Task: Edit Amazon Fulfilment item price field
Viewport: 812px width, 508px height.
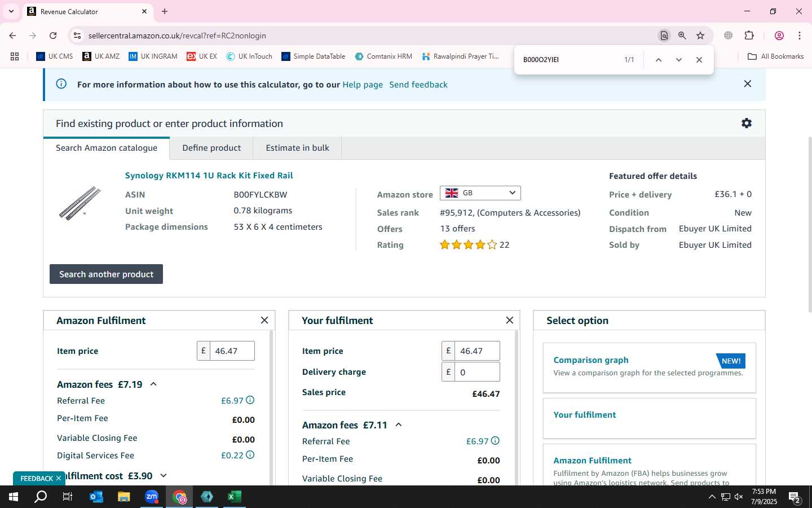Action: (232, 351)
